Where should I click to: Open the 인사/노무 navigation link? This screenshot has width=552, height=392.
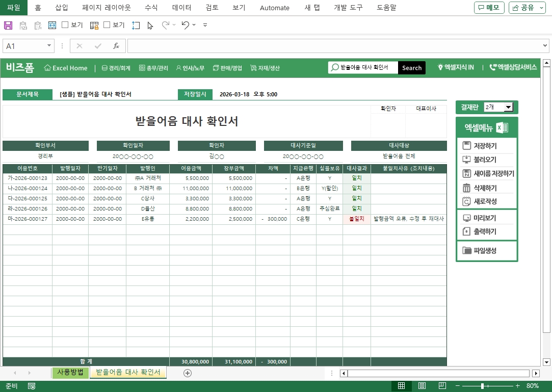click(190, 68)
